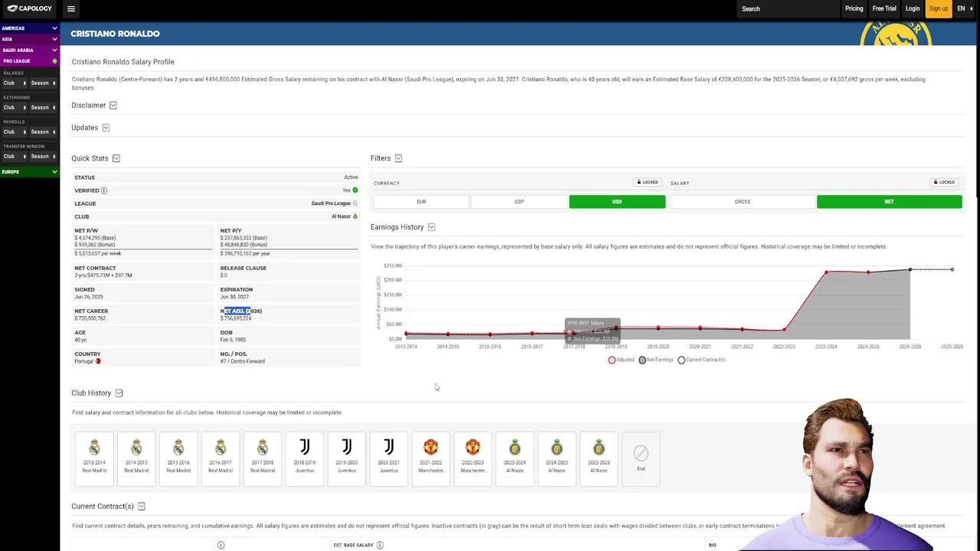Open the Saudi Pro League link

(331, 204)
